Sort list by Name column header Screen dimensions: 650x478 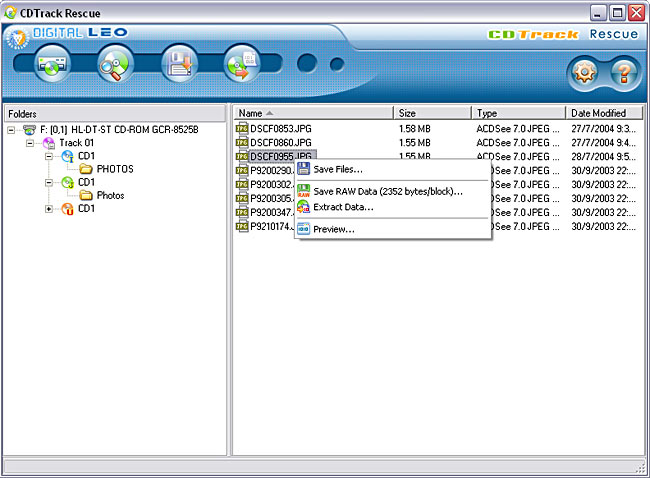pyautogui.click(x=314, y=113)
